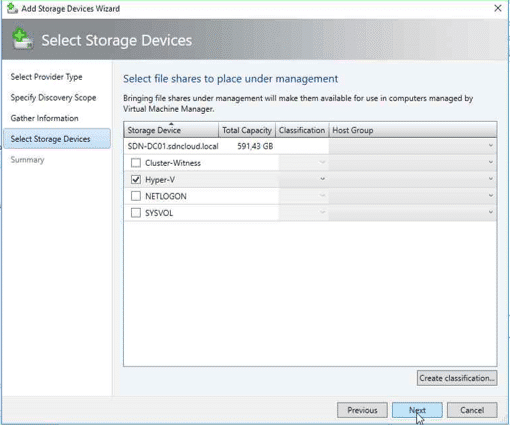Cancel the storage devices wizard

pos(472,410)
